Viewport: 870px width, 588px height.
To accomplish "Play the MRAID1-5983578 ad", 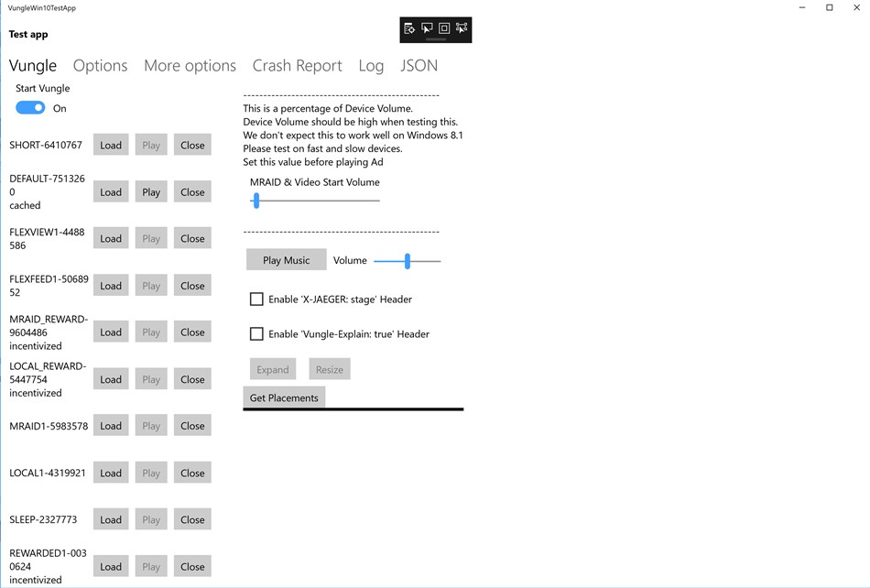I will pos(151,426).
